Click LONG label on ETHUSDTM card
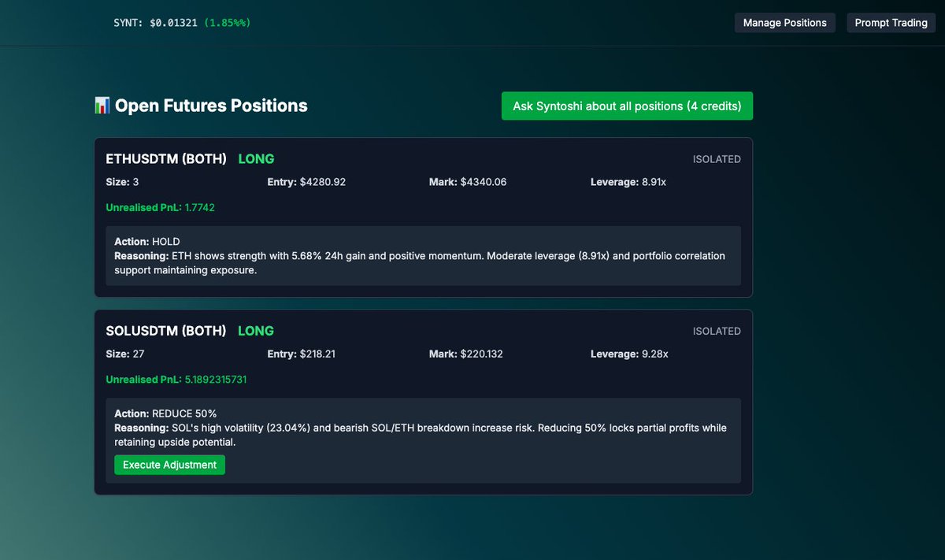The width and height of the screenshot is (945, 560). coord(256,159)
